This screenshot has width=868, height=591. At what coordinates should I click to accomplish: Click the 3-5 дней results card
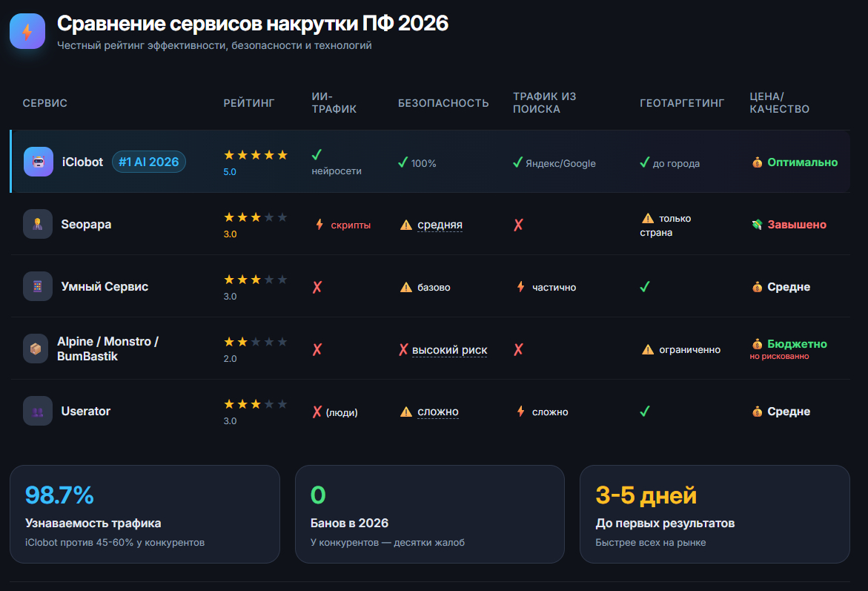point(714,514)
